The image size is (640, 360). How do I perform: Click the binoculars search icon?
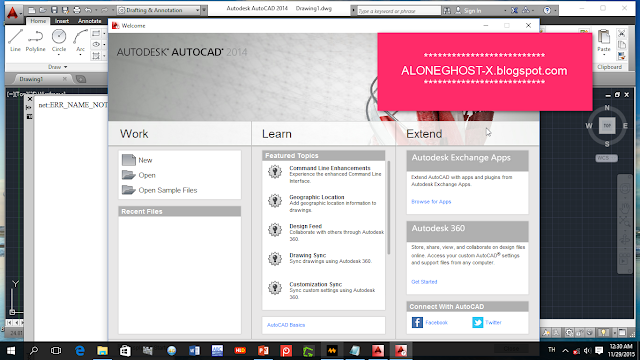(x=447, y=11)
